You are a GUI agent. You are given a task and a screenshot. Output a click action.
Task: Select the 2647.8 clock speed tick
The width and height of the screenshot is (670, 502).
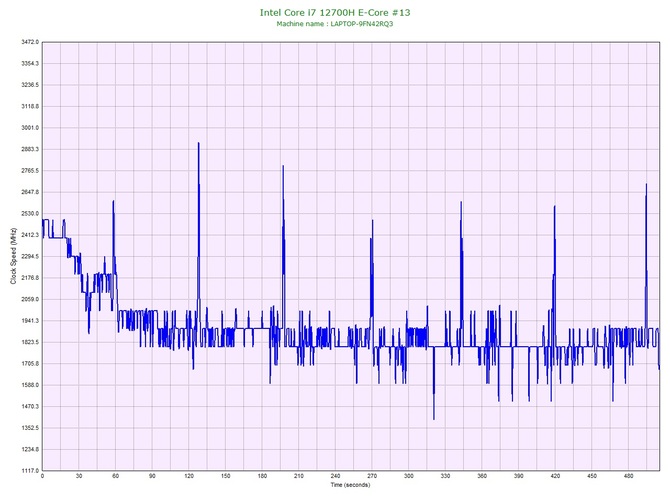pos(30,192)
